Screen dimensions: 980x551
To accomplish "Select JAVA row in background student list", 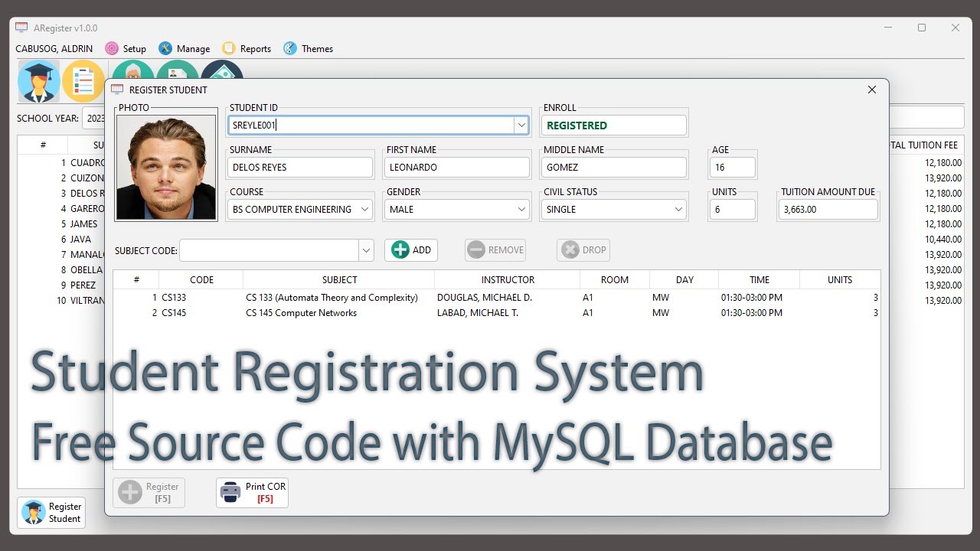I will [80, 239].
